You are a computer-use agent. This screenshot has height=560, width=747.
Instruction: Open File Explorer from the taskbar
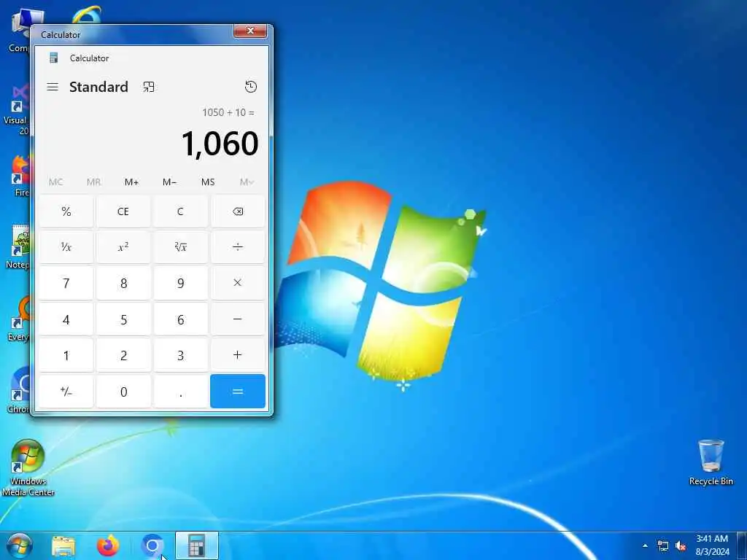[63, 546]
